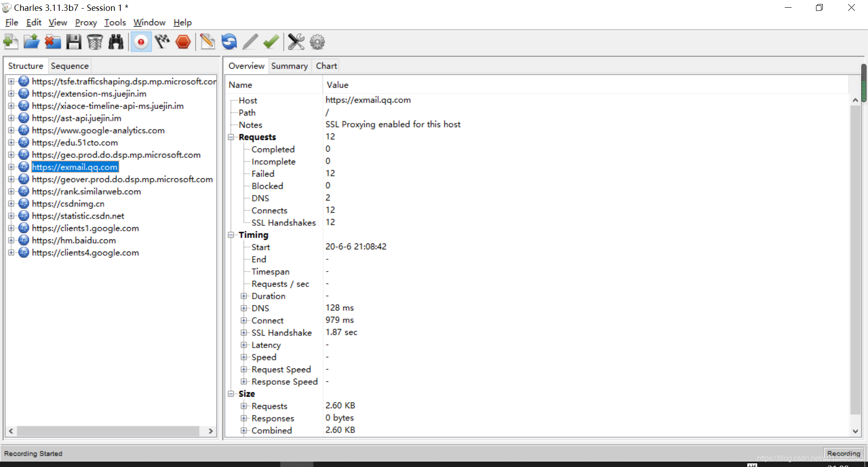The height and width of the screenshot is (467, 868).
Task: Click the Repeat request refresh icon
Action: (229, 42)
